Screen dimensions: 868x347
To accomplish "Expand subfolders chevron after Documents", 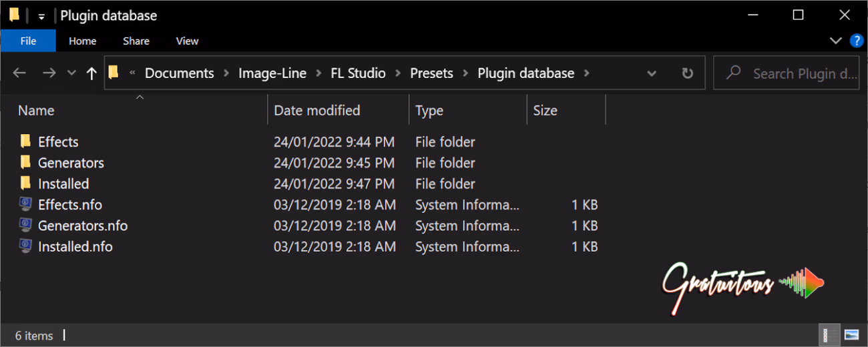I will click(x=226, y=73).
